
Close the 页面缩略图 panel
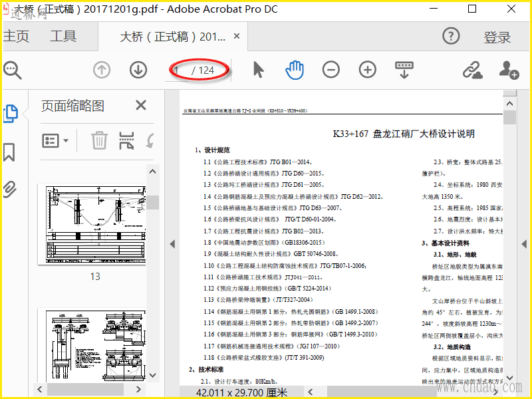pos(141,105)
